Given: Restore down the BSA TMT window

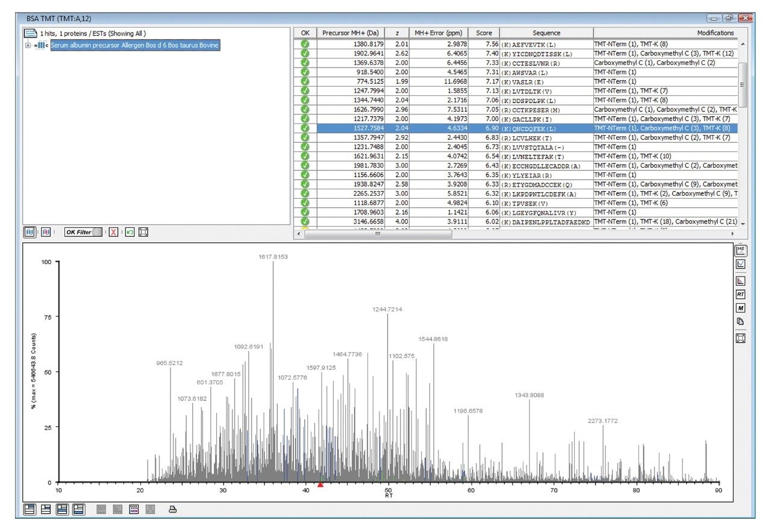Looking at the screenshot, I should (x=729, y=19).
